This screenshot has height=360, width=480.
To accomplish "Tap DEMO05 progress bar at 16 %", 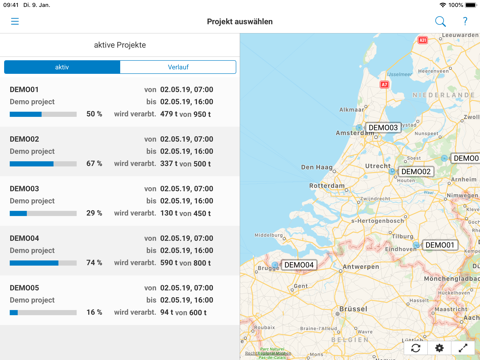I will (43, 313).
